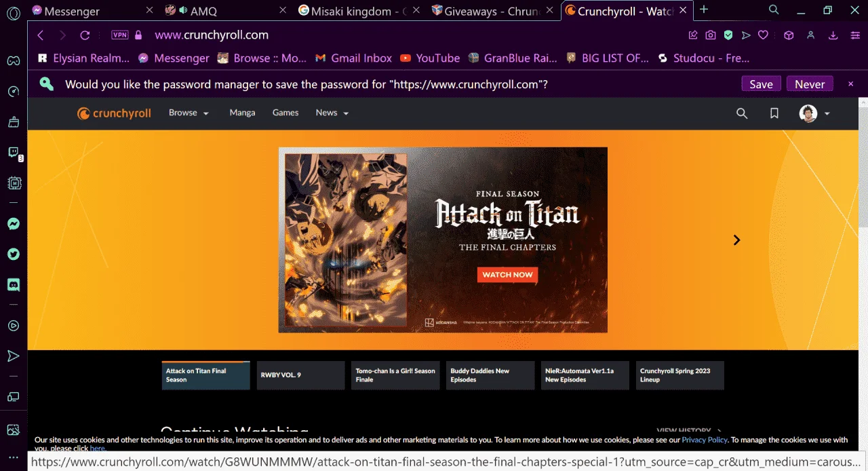Open Twitter from the sidebar
868x471 pixels.
pyautogui.click(x=14, y=255)
